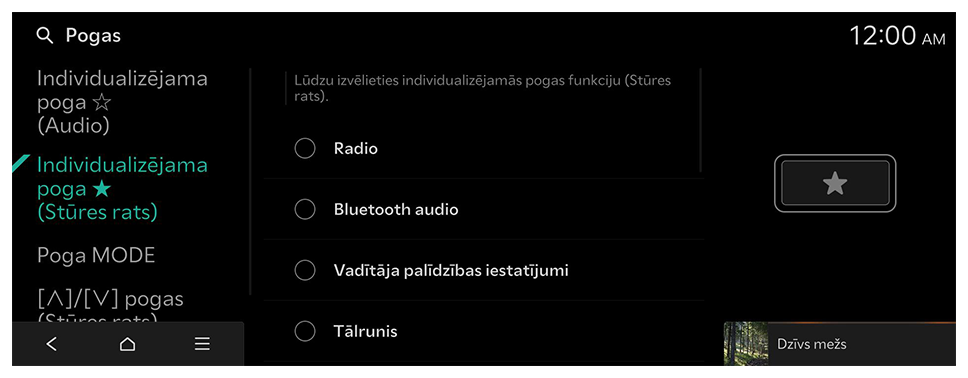Click the Radio option label text

pos(356,149)
